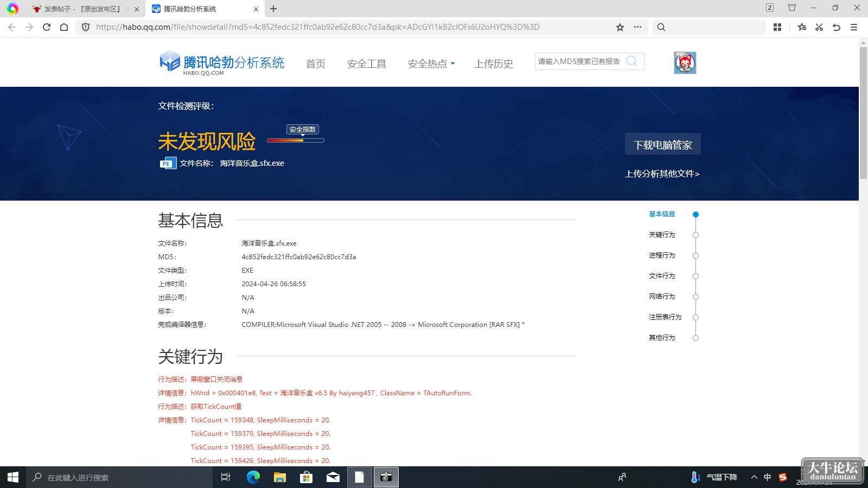Show hidden system tray icons
This screenshot has width=868, height=488.
[x=754, y=477]
